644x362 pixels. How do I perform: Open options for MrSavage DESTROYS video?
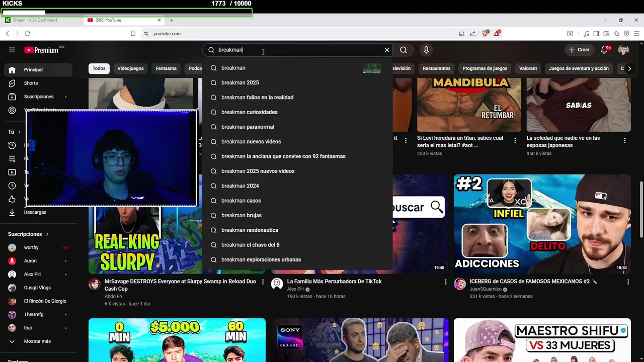[x=263, y=282]
